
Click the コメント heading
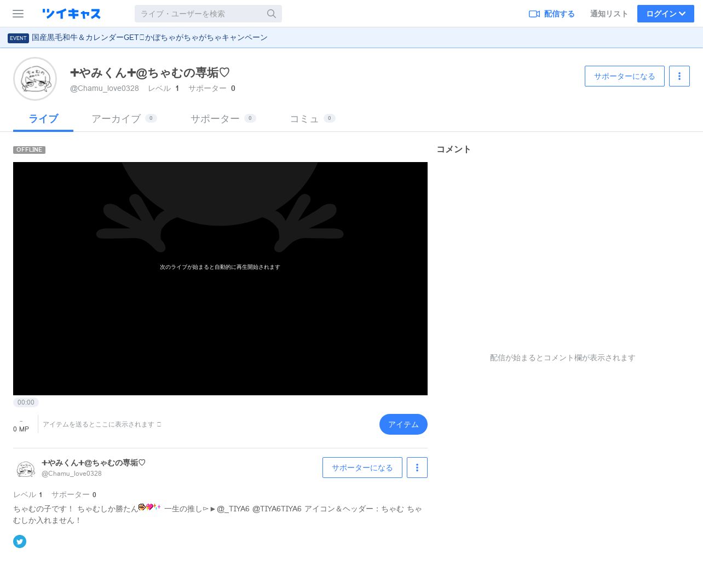pyautogui.click(x=454, y=149)
